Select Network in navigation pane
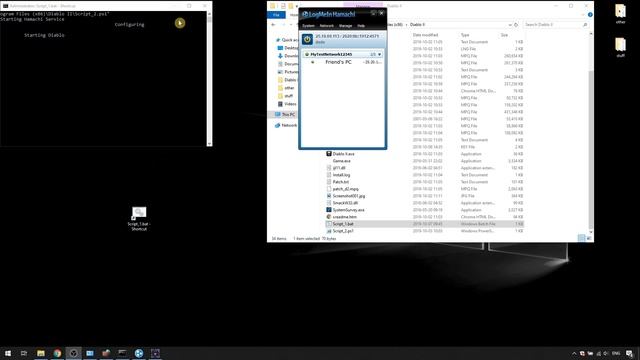640x360 pixels. pyautogui.click(x=286, y=125)
